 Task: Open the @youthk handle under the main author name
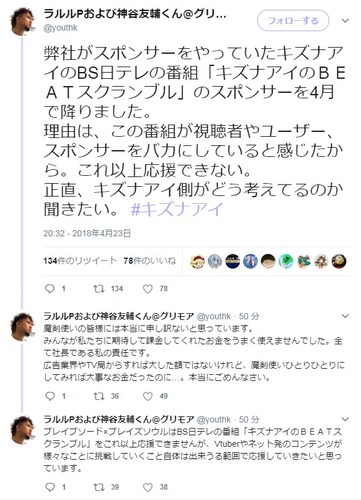point(60,28)
